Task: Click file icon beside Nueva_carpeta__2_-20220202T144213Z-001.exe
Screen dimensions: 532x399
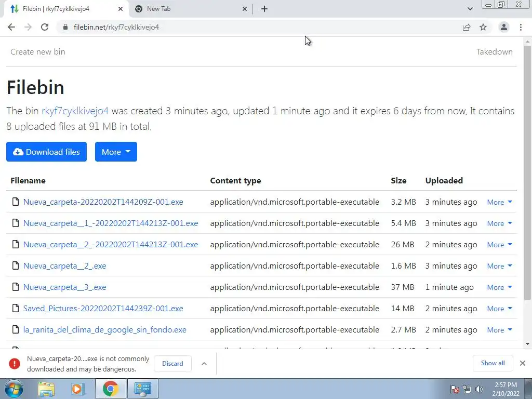Action: [16, 244]
